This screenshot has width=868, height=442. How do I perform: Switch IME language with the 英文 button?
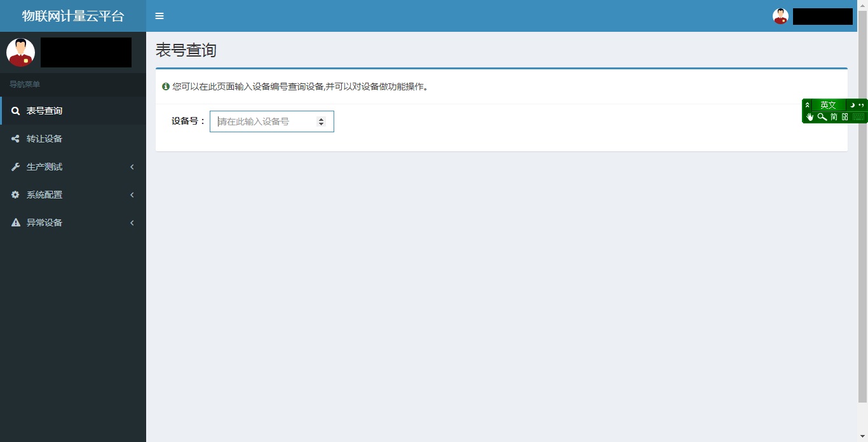point(828,105)
